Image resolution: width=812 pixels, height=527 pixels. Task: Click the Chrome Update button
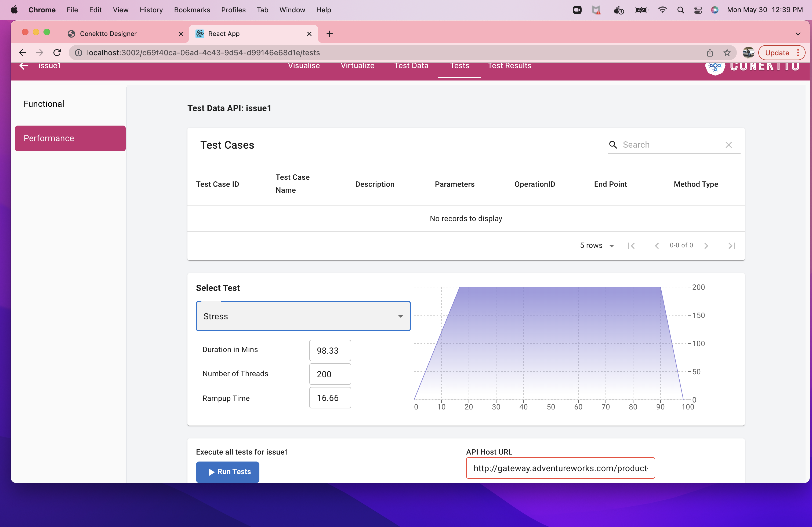click(777, 53)
